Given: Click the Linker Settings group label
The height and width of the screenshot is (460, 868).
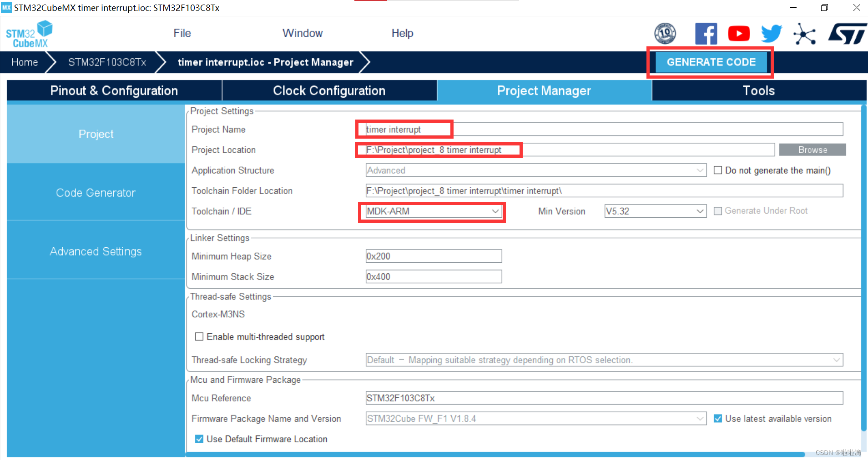Looking at the screenshot, I should tap(220, 238).
